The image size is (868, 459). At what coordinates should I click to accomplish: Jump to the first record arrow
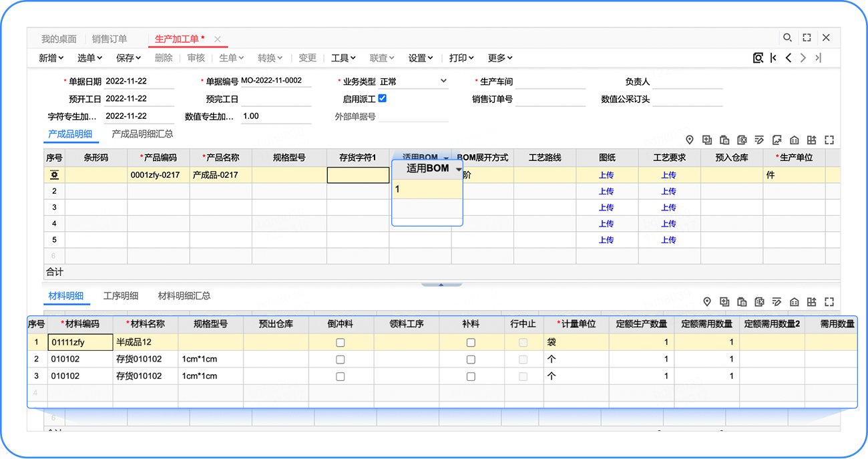click(x=773, y=58)
